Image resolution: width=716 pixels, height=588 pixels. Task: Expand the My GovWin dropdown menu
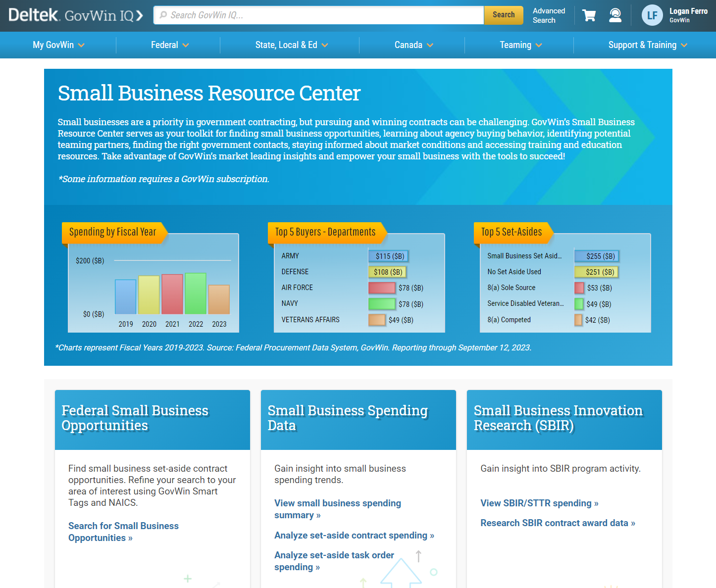tap(58, 45)
